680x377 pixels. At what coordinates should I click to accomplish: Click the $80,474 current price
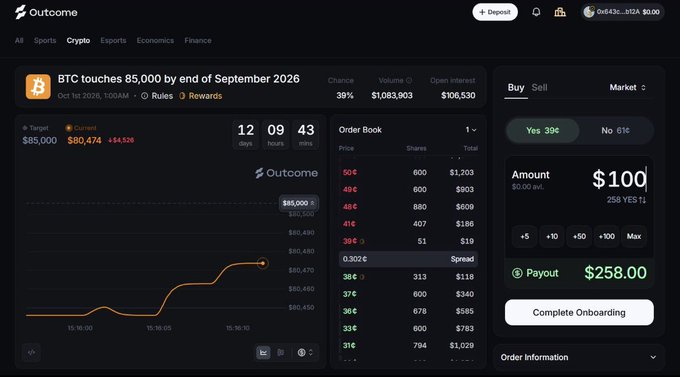84,141
